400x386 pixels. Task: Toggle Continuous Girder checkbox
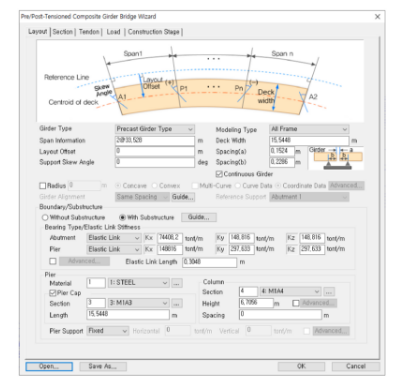coord(219,174)
